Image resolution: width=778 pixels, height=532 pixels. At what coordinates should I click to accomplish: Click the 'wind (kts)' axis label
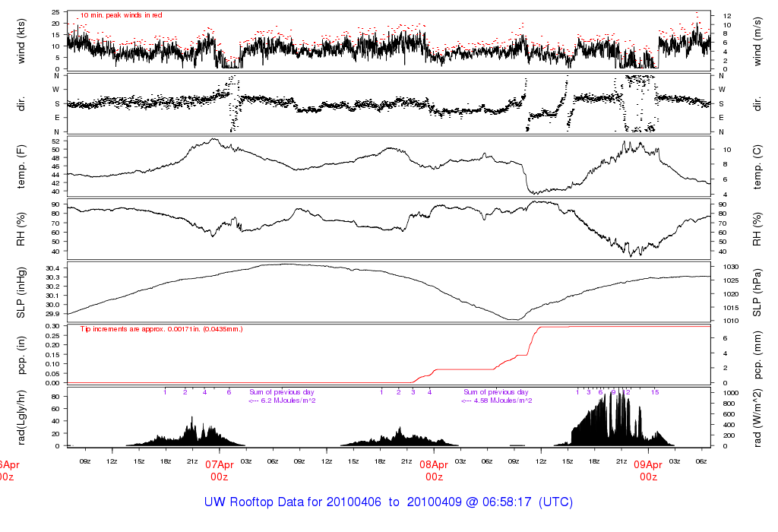coord(21,41)
